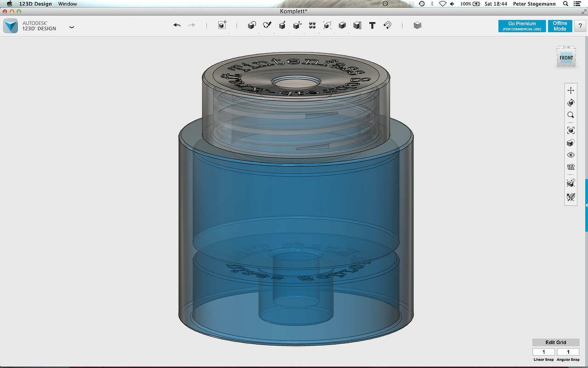Expand the side panel via blue arrow tab
This screenshot has width=588, height=368.
tap(586, 205)
